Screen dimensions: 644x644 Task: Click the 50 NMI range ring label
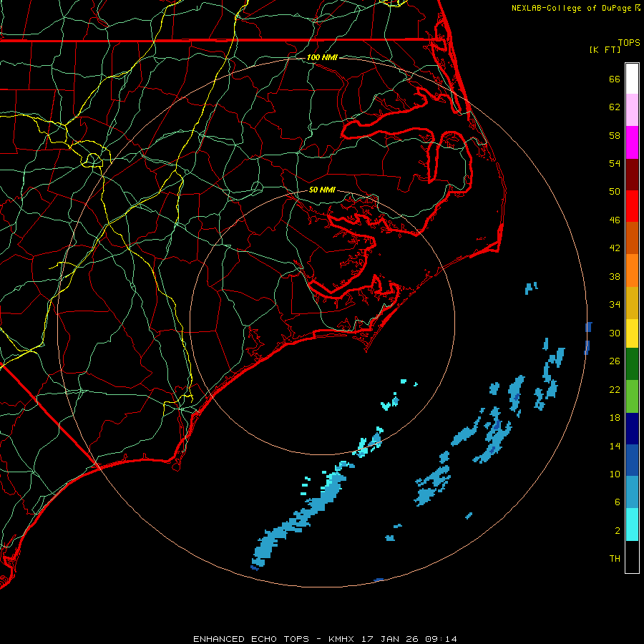pyautogui.click(x=322, y=190)
